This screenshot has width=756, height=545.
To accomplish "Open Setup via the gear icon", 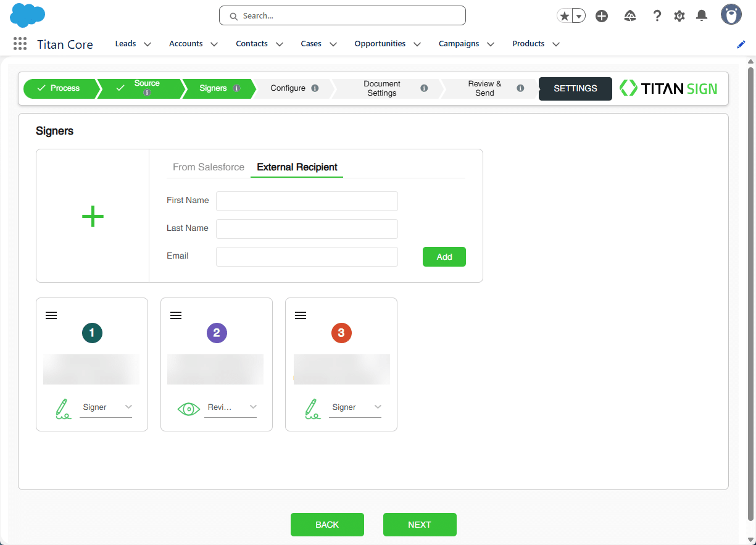I will point(679,15).
